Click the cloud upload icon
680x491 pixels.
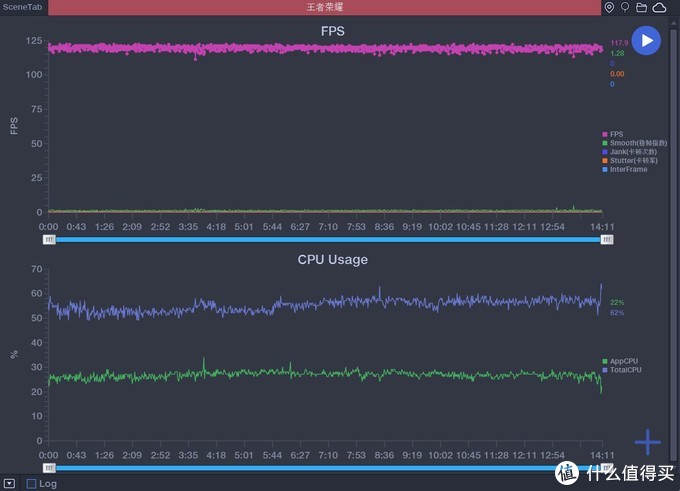pos(660,7)
